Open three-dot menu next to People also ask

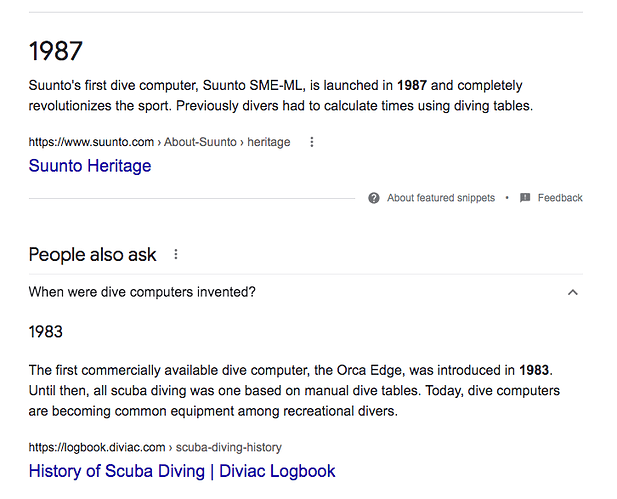(176, 254)
